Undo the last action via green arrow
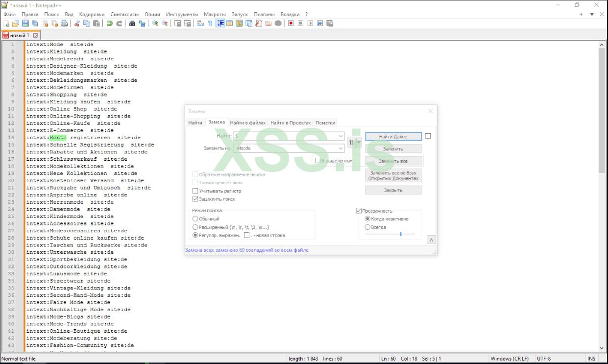Screen dimensions: 608x364 [109, 23]
